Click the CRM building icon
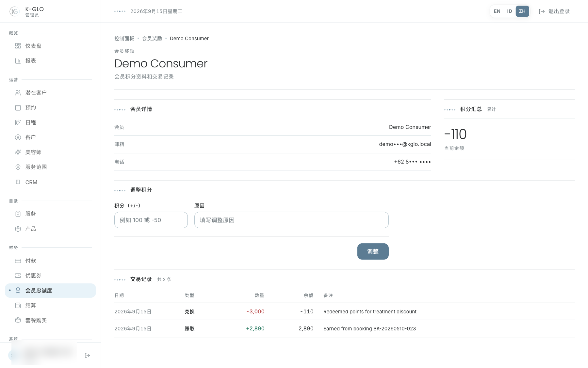The width and height of the screenshot is (588, 368). click(18, 182)
